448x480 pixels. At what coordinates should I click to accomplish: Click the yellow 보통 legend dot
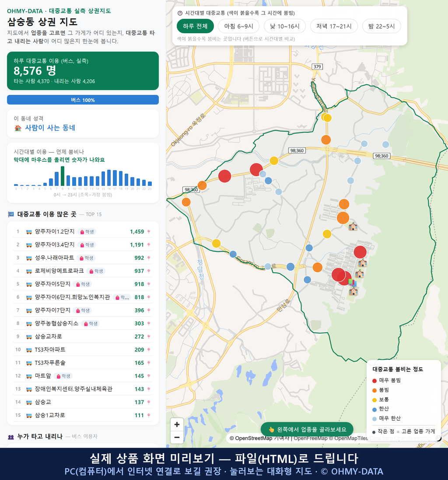[x=374, y=400]
